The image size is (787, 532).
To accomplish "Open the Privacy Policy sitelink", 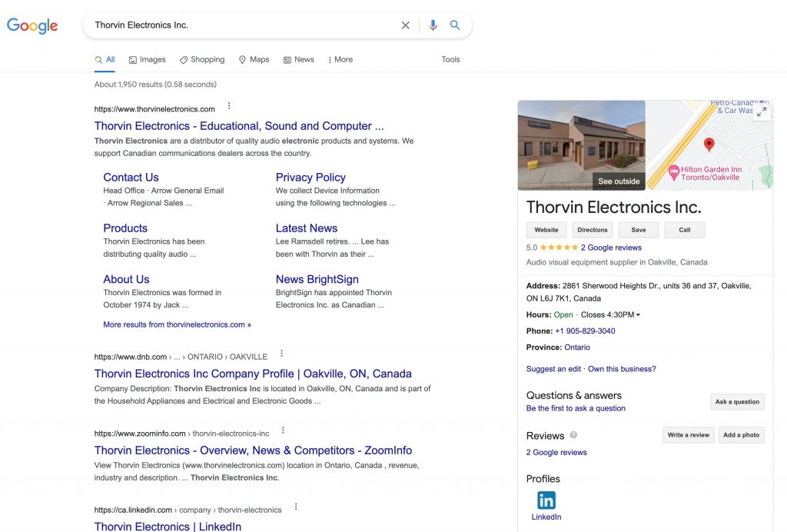I will point(310,177).
